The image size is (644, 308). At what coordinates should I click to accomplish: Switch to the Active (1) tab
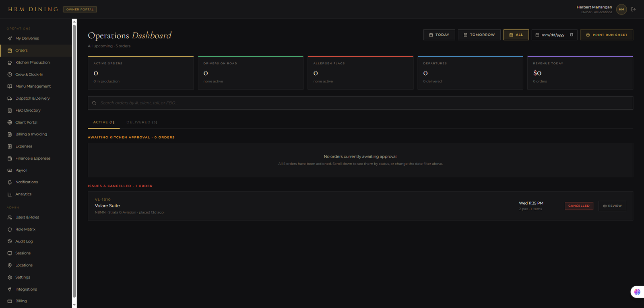click(x=104, y=122)
